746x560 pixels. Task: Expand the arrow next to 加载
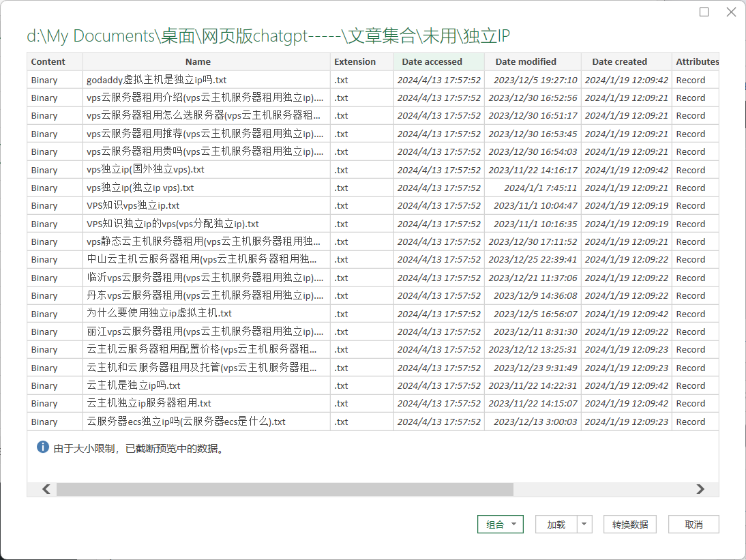tap(584, 525)
